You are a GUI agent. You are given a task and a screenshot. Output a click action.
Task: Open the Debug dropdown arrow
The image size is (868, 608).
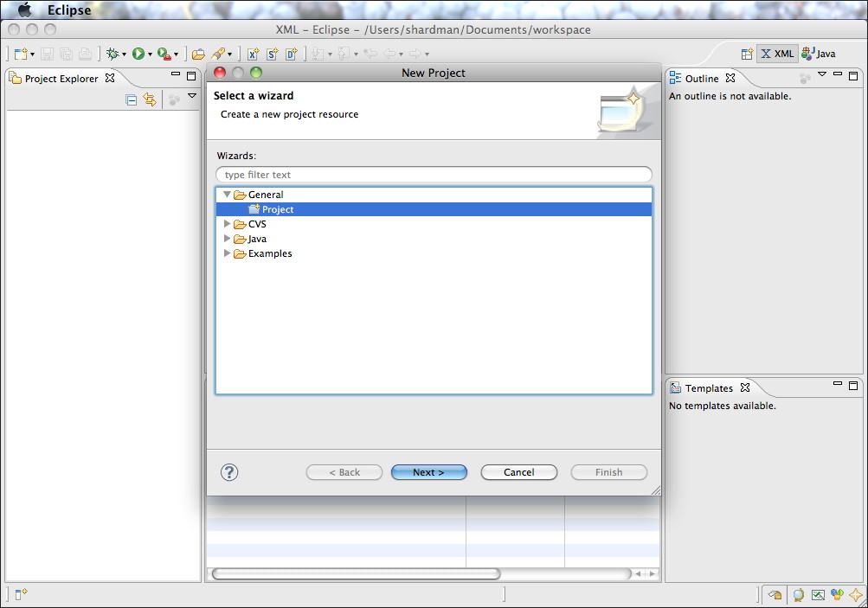coord(124,54)
